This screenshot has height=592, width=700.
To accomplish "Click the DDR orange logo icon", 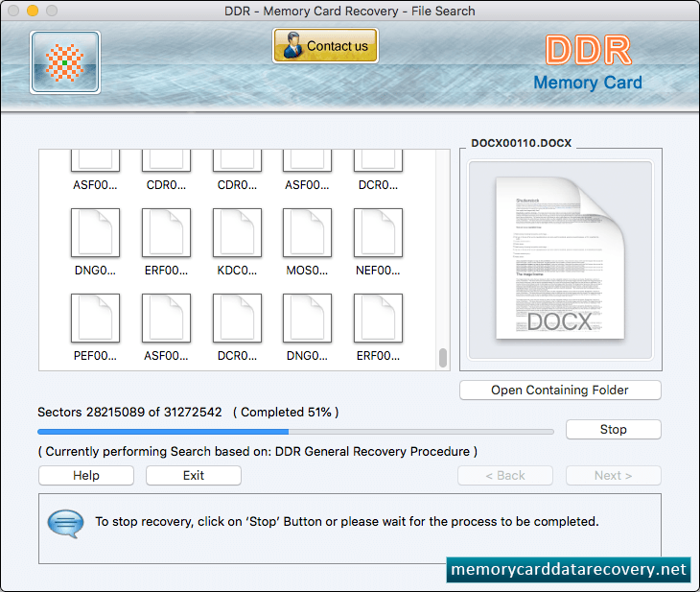I will tap(65, 62).
